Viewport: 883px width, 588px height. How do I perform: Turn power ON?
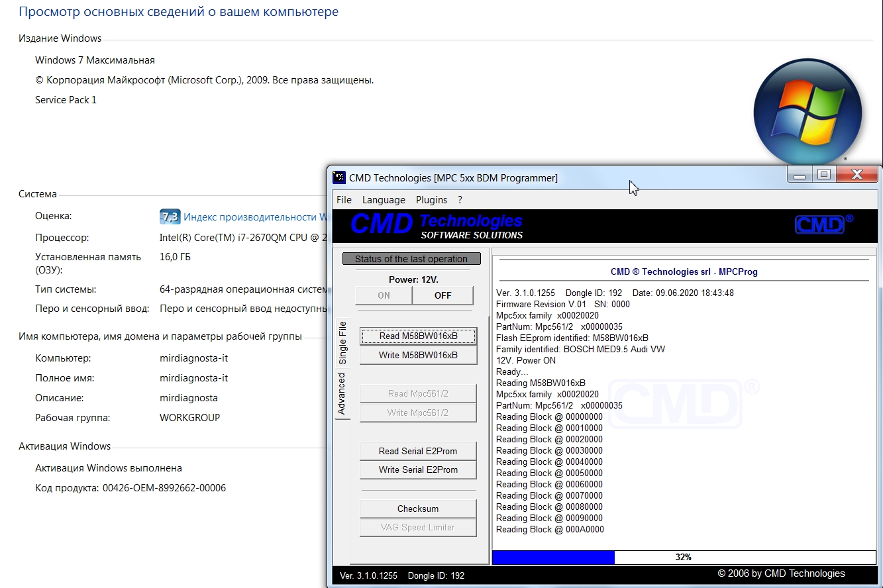[384, 295]
